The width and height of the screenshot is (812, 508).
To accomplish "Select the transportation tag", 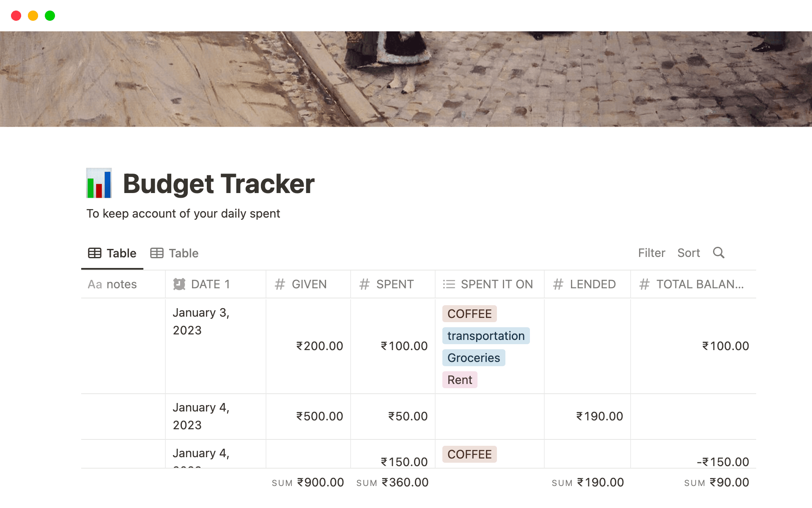I will click(x=486, y=336).
